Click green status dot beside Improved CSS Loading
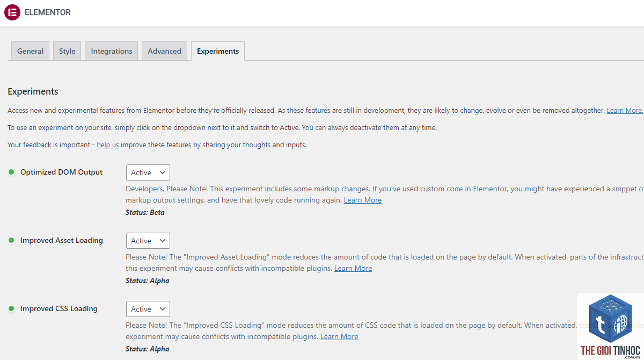 (x=11, y=308)
